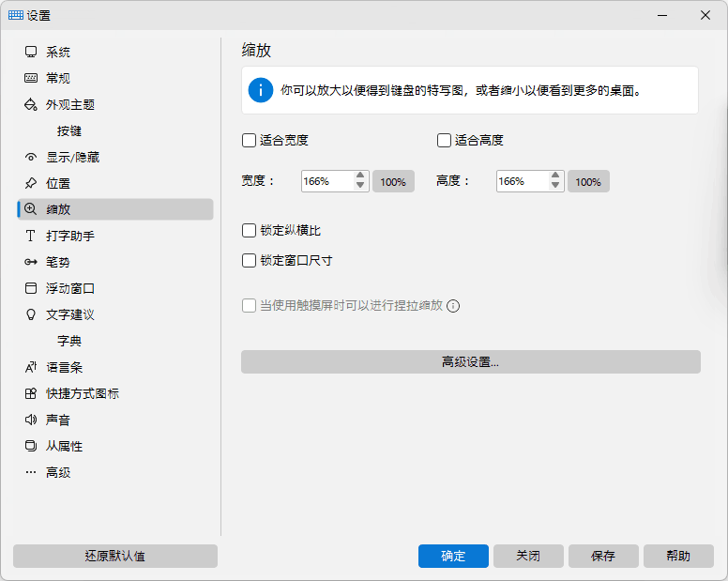Viewport: 728px width, 581px height.
Task: Select the 字典 sub-item
Action: coord(115,341)
